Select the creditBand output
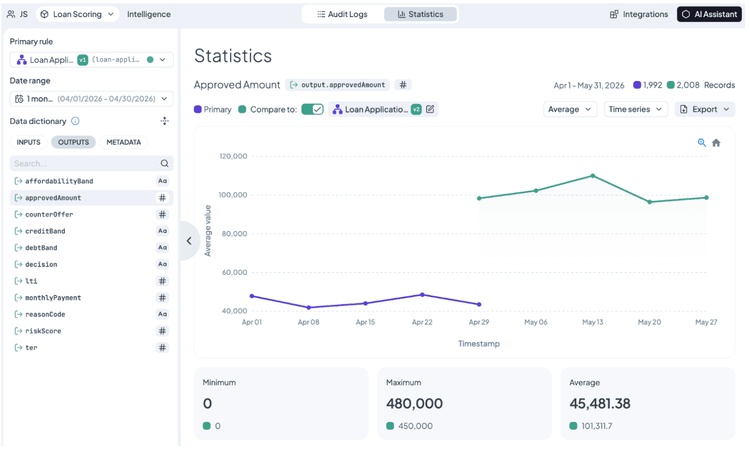The width and height of the screenshot is (750, 455). (x=91, y=231)
